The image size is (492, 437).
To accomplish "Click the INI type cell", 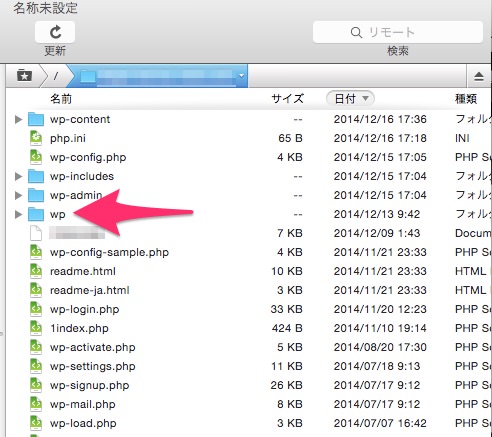I will [x=462, y=138].
